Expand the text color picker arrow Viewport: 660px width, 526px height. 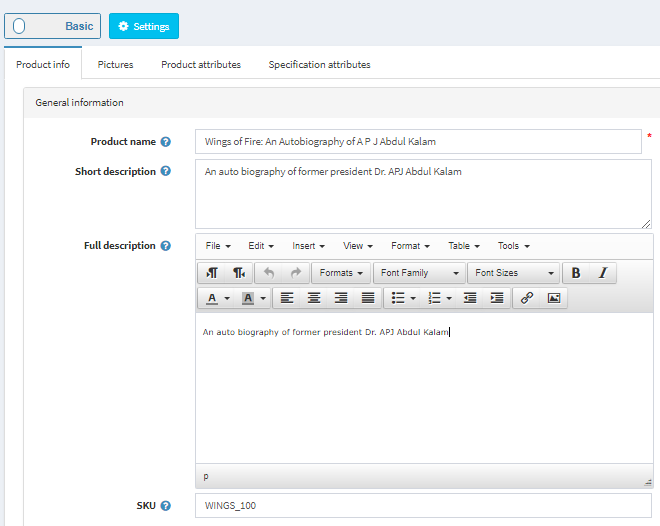click(227, 298)
